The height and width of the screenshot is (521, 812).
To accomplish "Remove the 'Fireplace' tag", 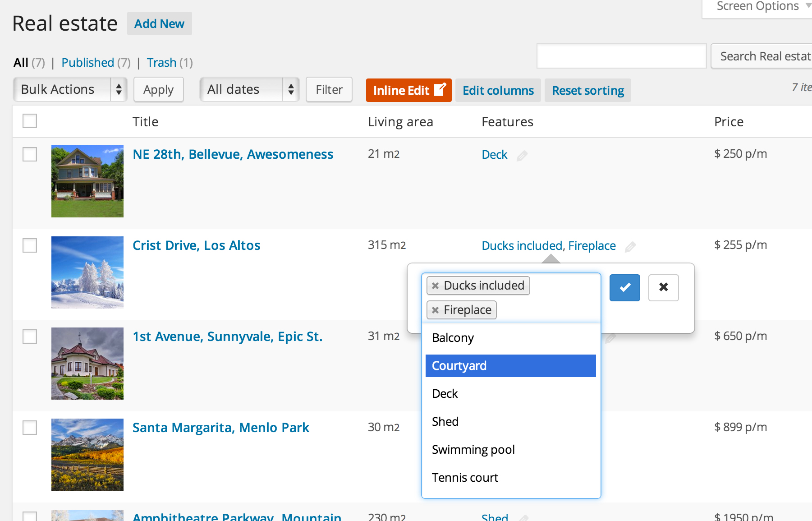I will point(435,310).
